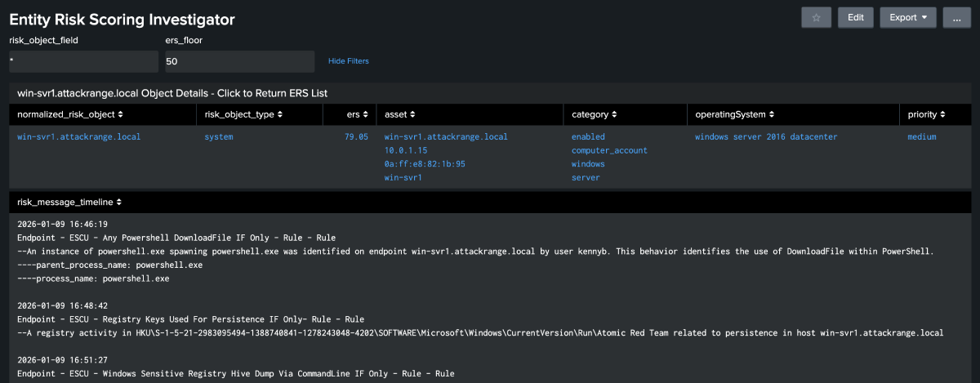
Task: Select the windows server 2016 datacenter value
Action: click(x=765, y=137)
